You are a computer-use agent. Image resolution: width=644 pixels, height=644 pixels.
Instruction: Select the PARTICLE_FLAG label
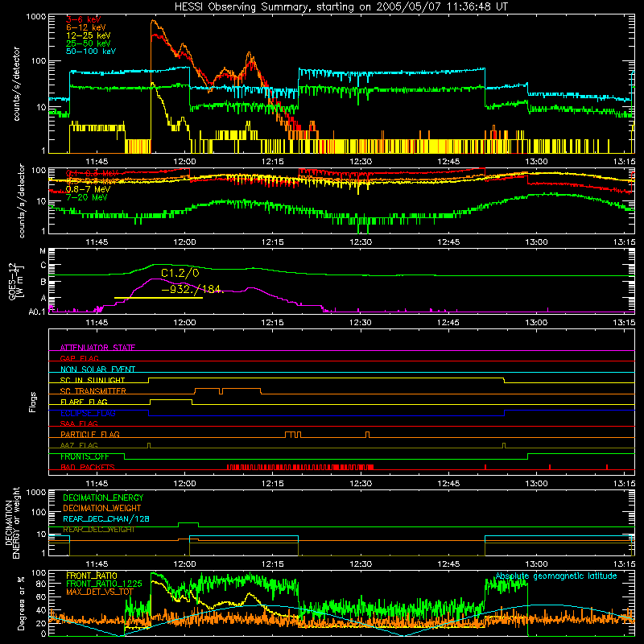tap(90, 435)
